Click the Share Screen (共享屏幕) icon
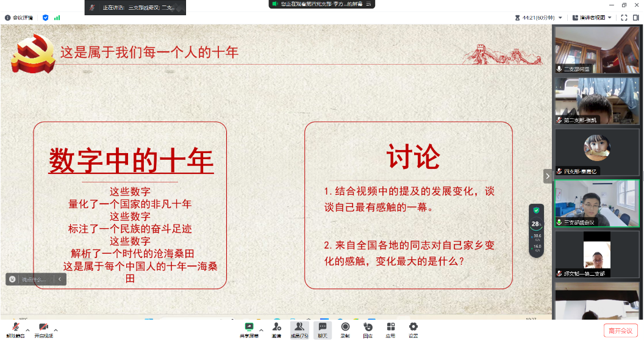Screen dimensions: 644x341 click(249, 329)
